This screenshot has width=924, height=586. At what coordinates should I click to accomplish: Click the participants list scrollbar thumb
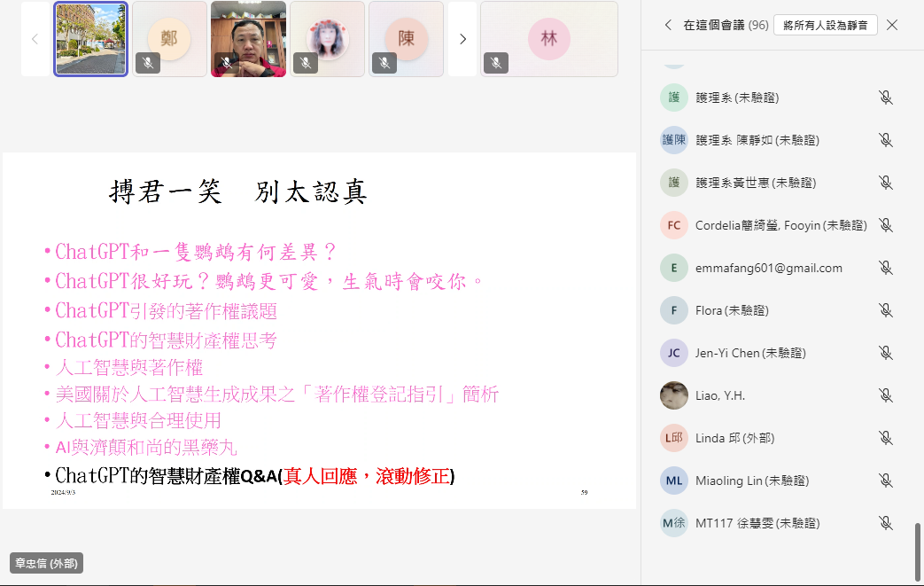[918, 551]
